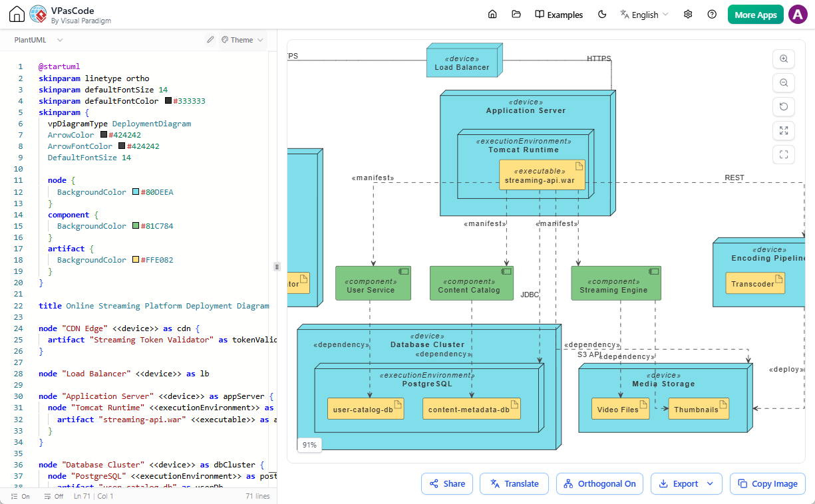Click the #424242 ArrowColor swatch on line 7
The width and height of the screenshot is (815, 504).
pos(104,135)
